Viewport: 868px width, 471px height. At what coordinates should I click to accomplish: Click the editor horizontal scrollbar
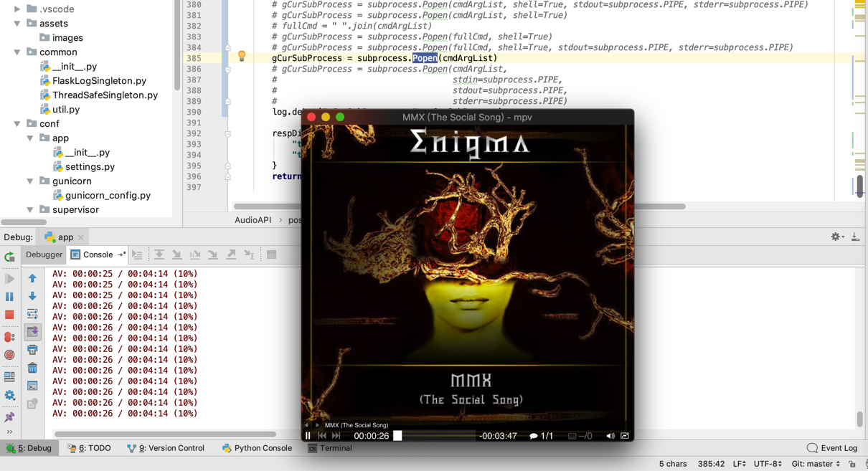(x=459, y=206)
